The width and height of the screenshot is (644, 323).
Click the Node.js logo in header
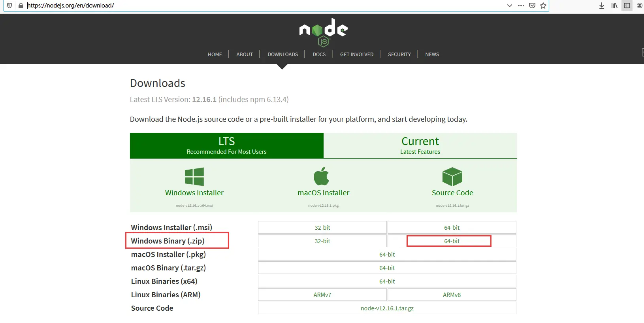323,32
